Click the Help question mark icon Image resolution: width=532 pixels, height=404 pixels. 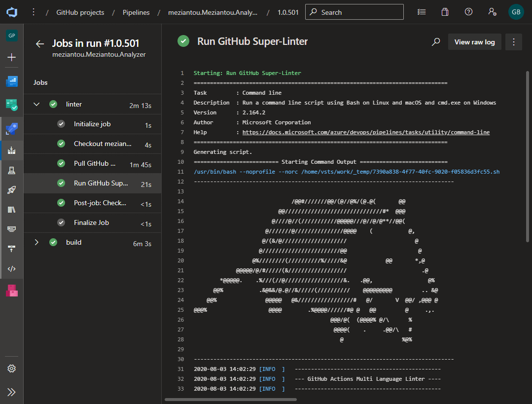[x=468, y=12]
